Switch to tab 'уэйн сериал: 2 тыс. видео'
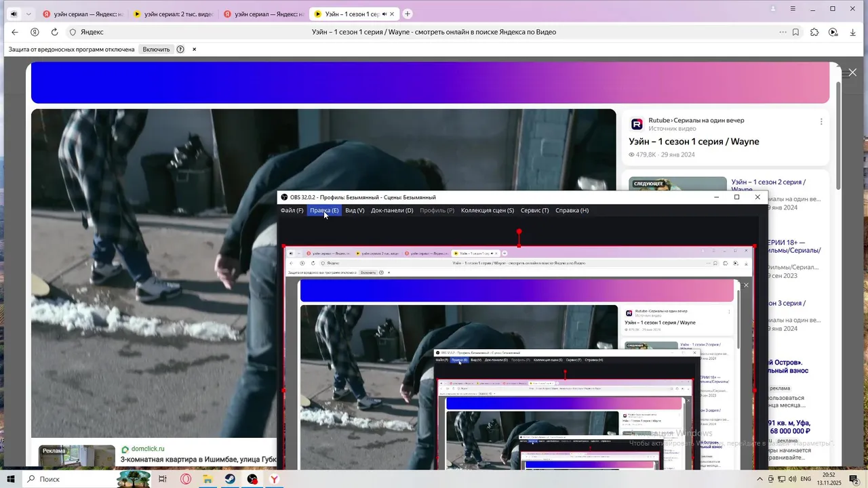 (174, 14)
